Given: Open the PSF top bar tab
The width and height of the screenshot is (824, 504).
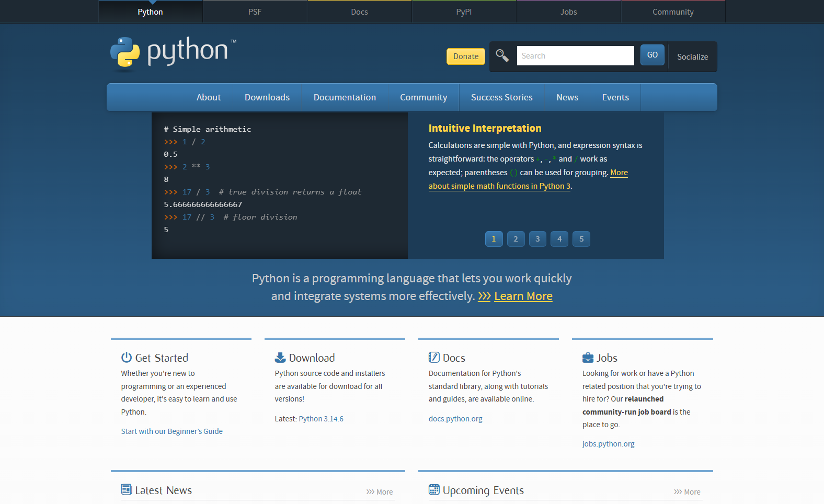Looking at the screenshot, I should pyautogui.click(x=255, y=12).
